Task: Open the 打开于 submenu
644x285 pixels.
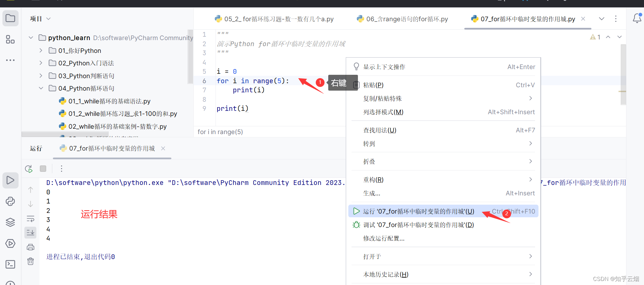Action: tap(443, 256)
